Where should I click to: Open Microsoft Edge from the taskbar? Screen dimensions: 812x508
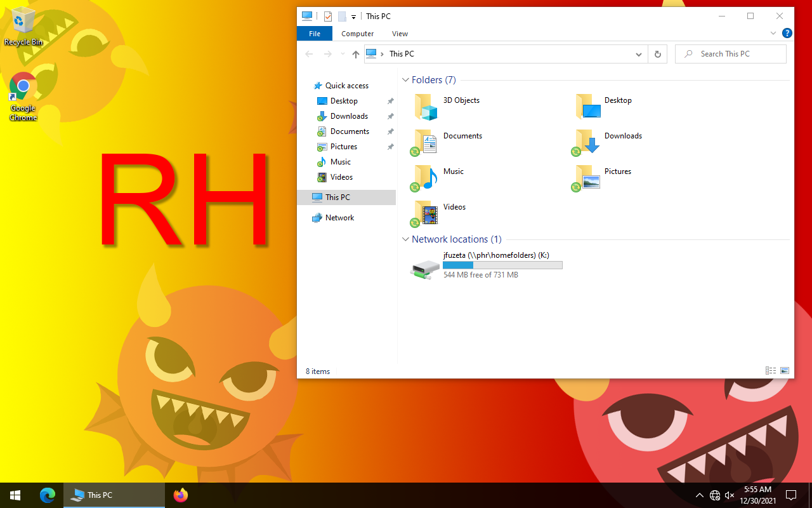48,495
